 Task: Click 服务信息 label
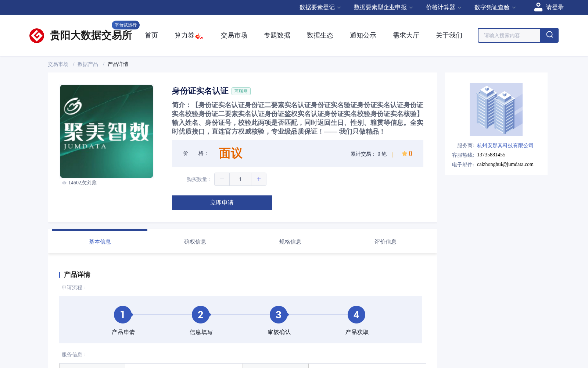tap(74, 354)
